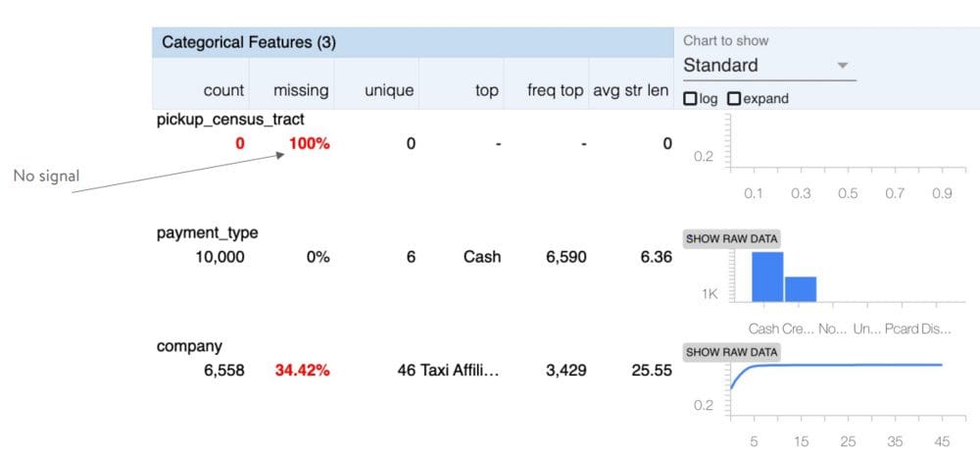This screenshot has height=457, width=980.
Task: Toggle the expand checkbox
Action: coord(734,99)
